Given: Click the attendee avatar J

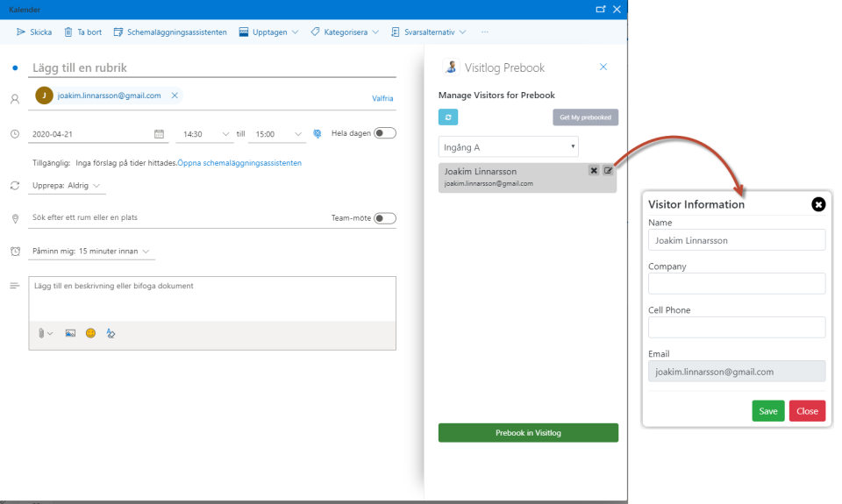Looking at the screenshot, I should [44, 96].
